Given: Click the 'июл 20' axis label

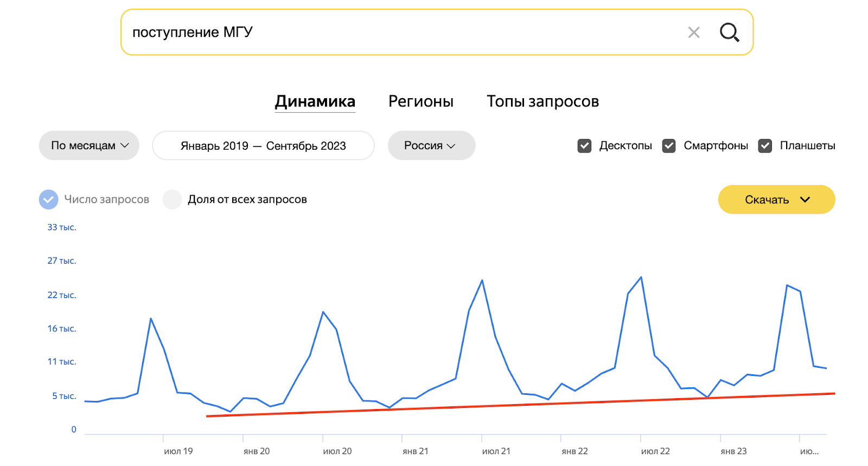Looking at the screenshot, I should [337, 451].
